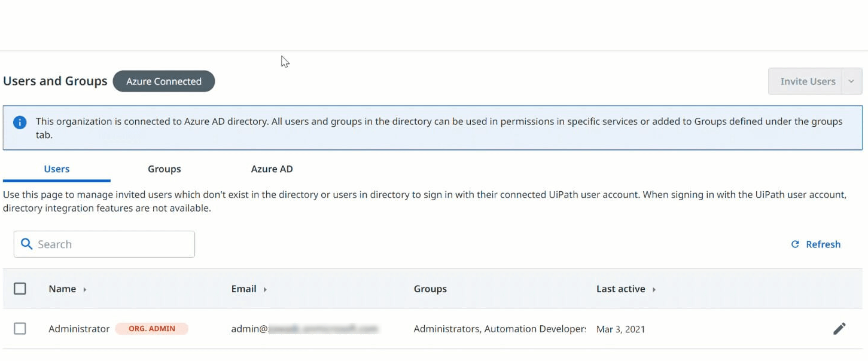Open the Azure AD tab
Viewport: 868px width, 361px height.
[x=272, y=169]
